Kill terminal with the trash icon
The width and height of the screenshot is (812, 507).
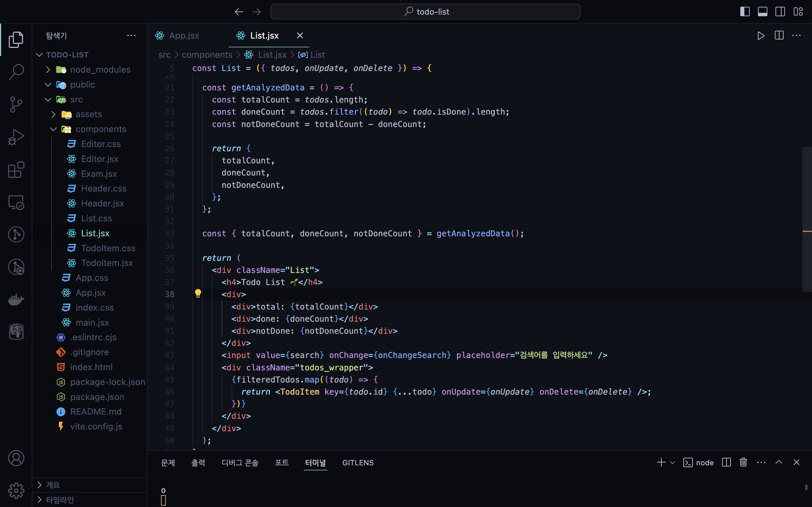(x=743, y=462)
